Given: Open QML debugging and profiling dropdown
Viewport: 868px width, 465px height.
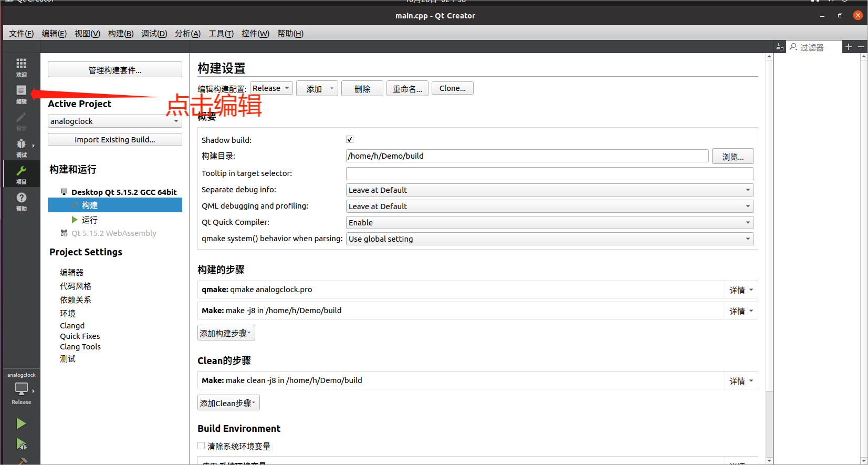Looking at the screenshot, I should pyautogui.click(x=550, y=206).
